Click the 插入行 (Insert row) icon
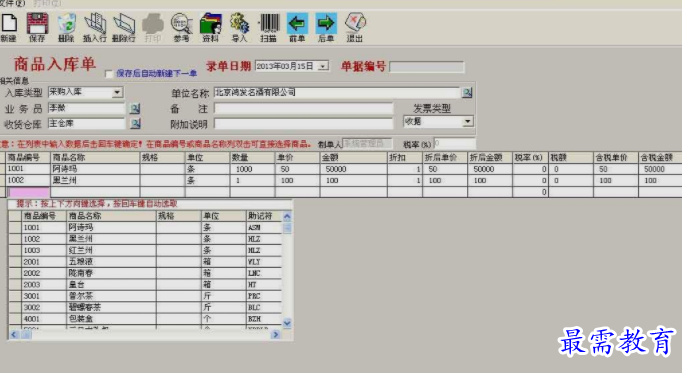Screen dimensions: 682x373 tap(95, 27)
